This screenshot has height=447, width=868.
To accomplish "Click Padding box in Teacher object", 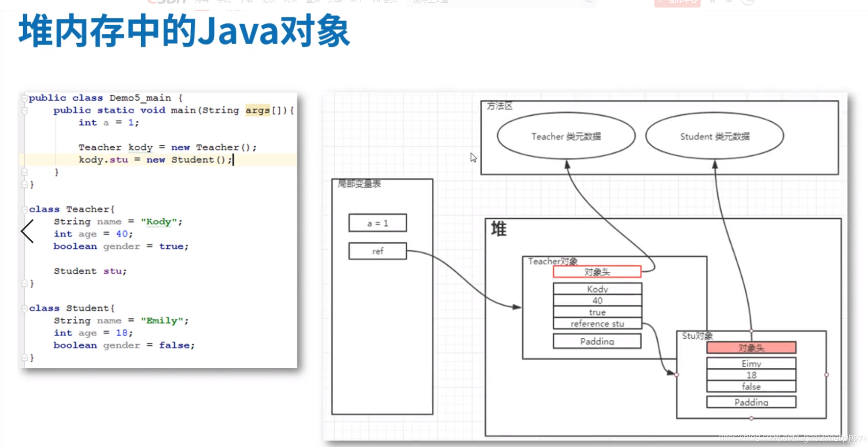I will pyautogui.click(x=597, y=341).
